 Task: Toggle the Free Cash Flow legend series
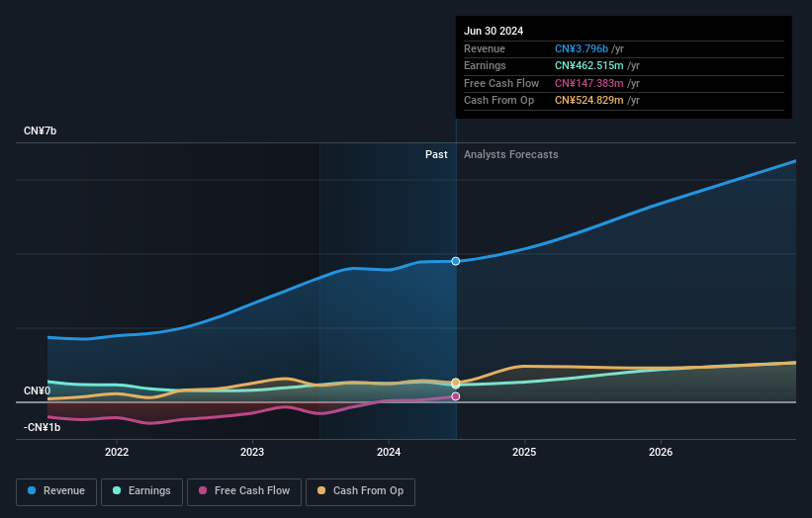point(244,491)
